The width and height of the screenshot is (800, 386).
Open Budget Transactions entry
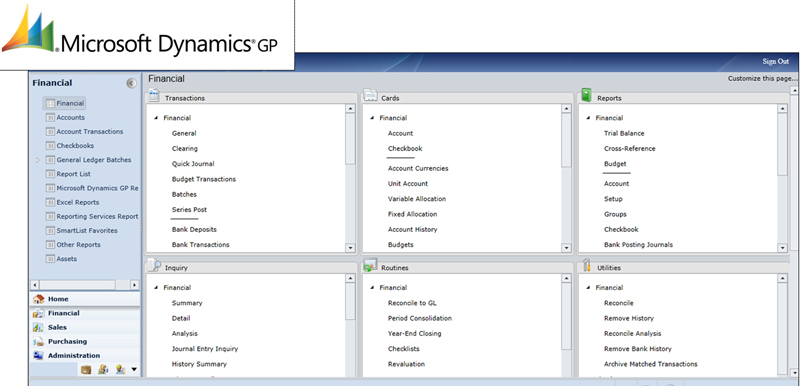pos(204,179)
